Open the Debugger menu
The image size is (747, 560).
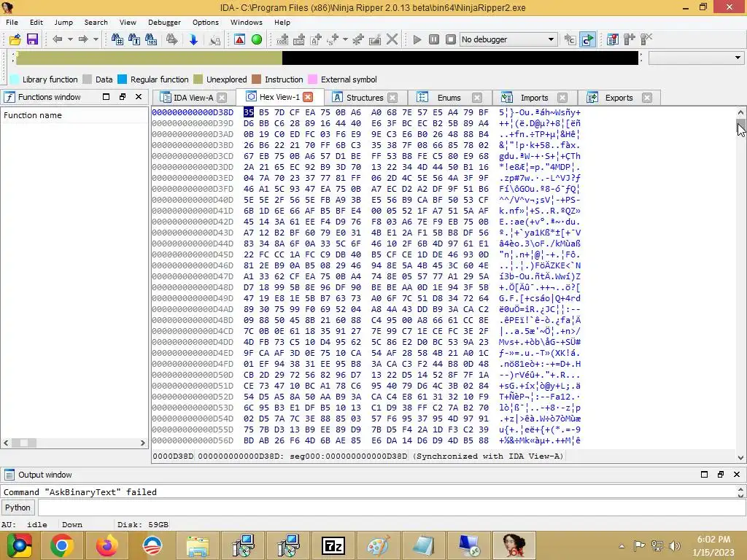pos(164,23)
